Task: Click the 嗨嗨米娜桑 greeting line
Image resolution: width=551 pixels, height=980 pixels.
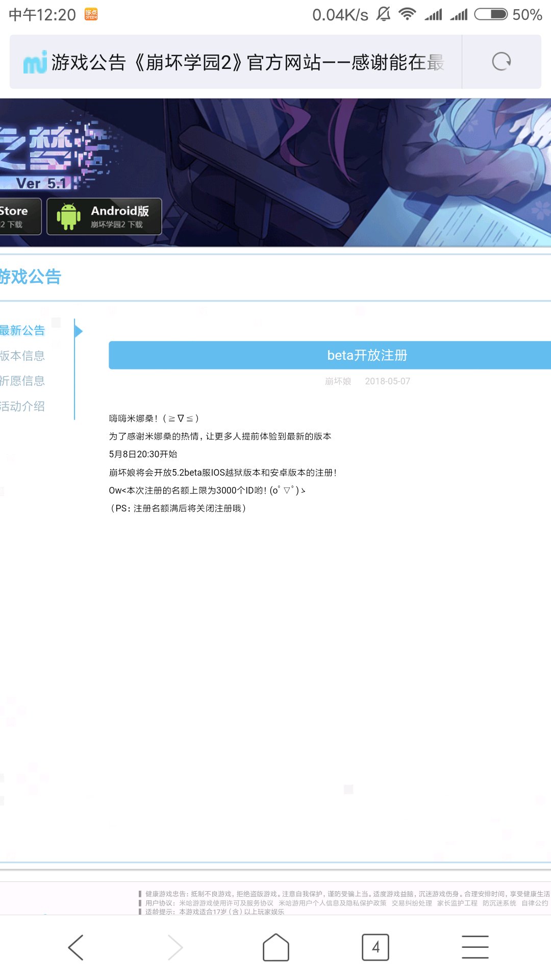Action: [x=154, y=419]
